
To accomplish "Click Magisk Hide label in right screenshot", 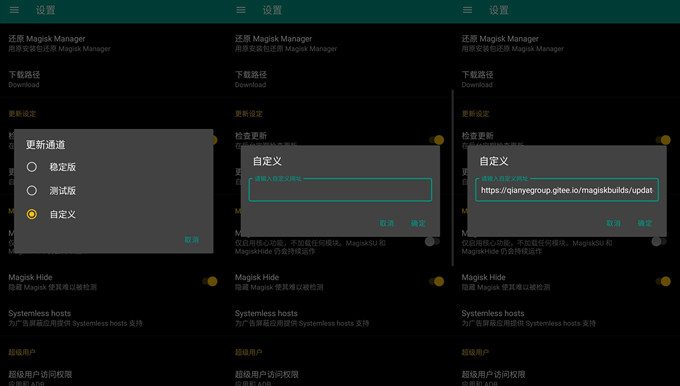I will pos(484,277).
